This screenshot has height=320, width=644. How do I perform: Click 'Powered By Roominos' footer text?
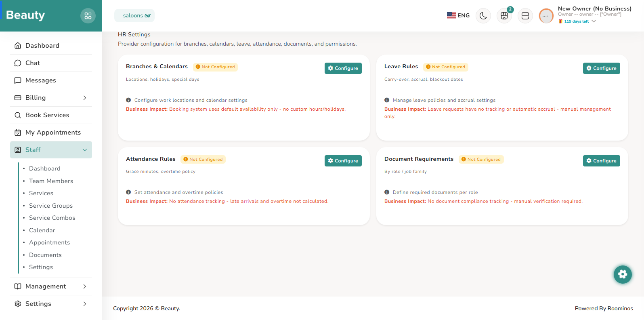point(604,308)
